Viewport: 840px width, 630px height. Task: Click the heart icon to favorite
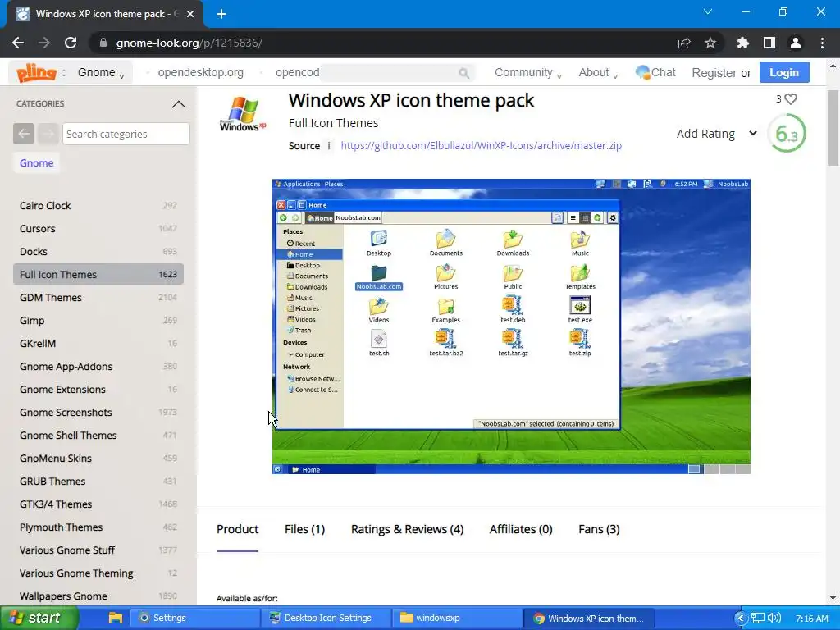pos(791,98)
